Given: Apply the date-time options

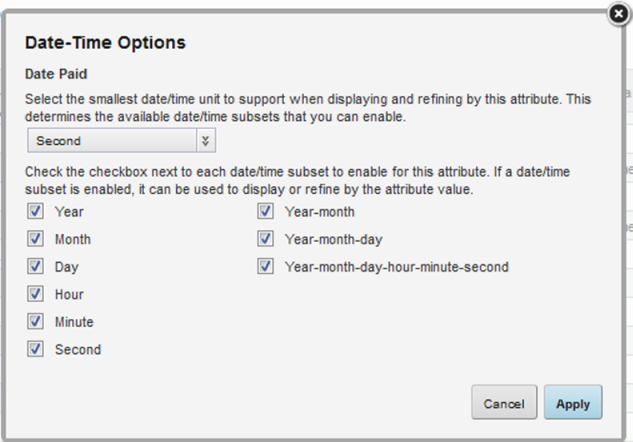Looking at the screenshot, I should pos(573,403).
